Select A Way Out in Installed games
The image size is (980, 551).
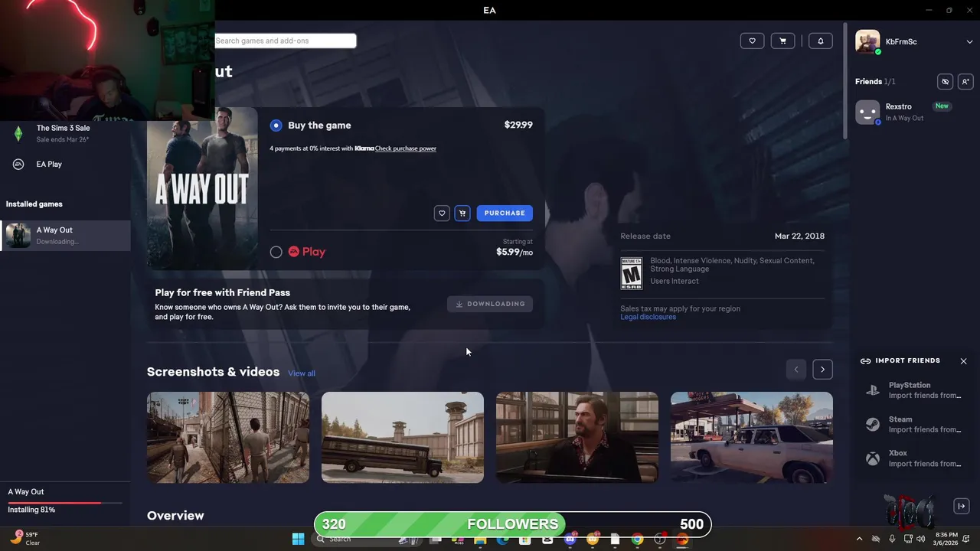pyautogui.click(x=65, y=236)
